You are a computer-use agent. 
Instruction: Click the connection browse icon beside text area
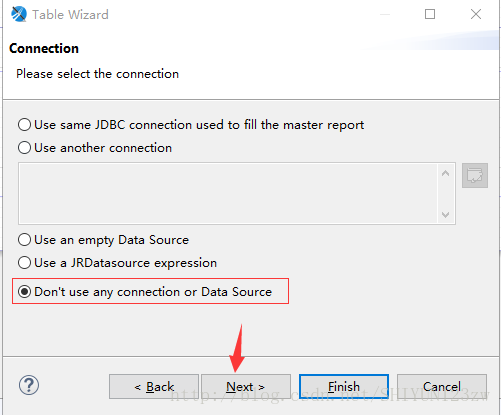[x=475, y=175]
